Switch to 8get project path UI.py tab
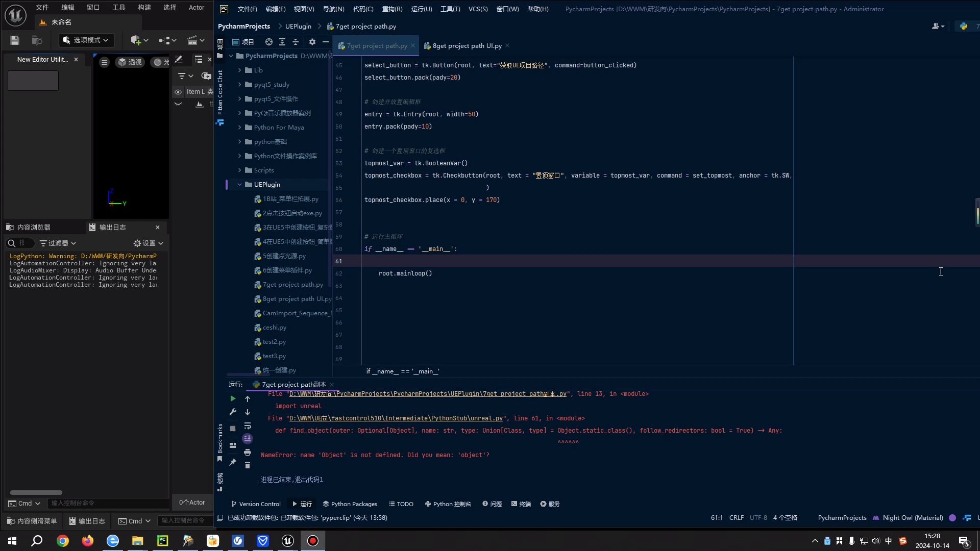Image resolution: width=980 pixels, height=551 pixels. [467, 46]
